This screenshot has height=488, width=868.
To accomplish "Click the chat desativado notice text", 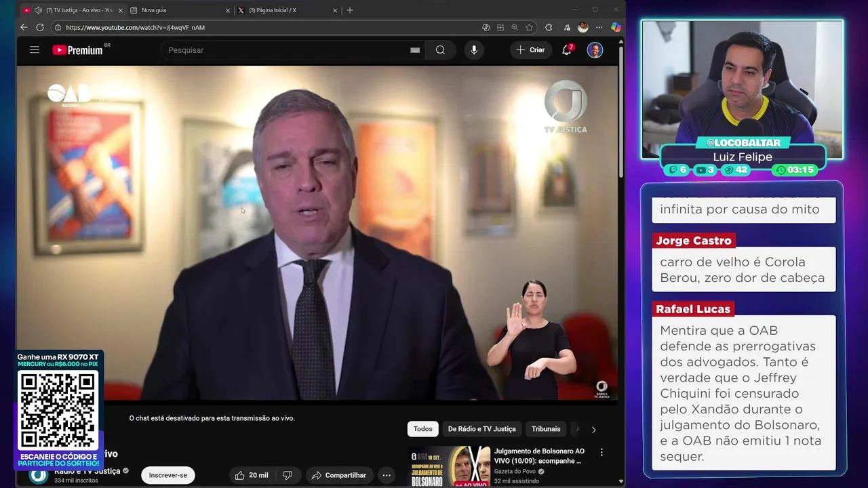I will (x=212, y=418).
